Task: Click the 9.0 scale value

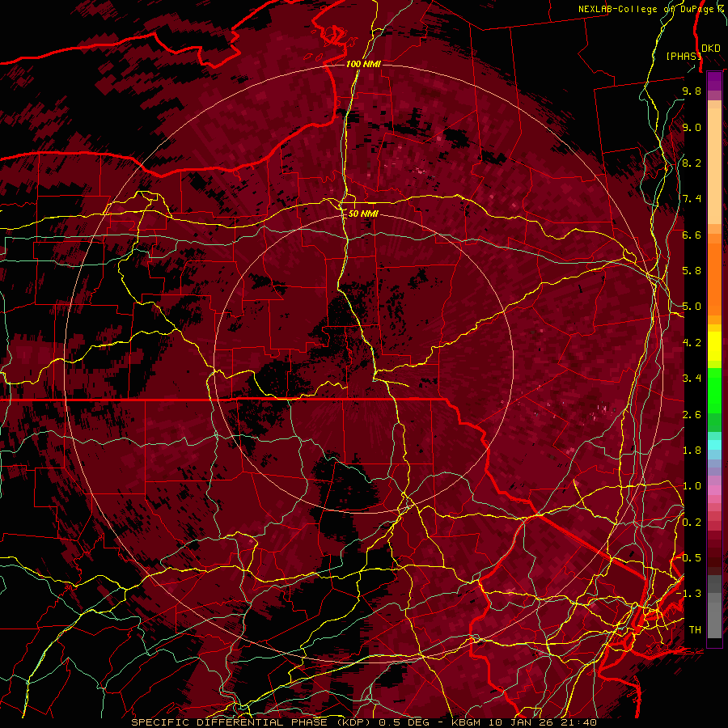Action: tap(692, 127)
